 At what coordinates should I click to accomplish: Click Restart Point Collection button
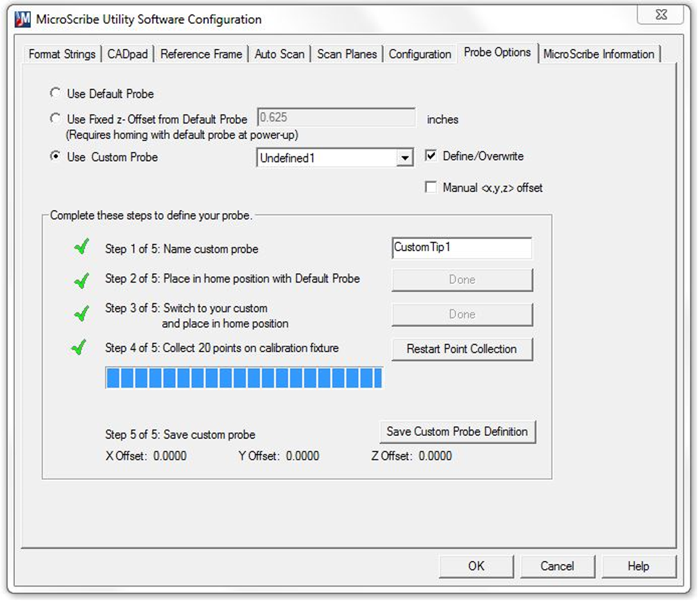(462, 349)
